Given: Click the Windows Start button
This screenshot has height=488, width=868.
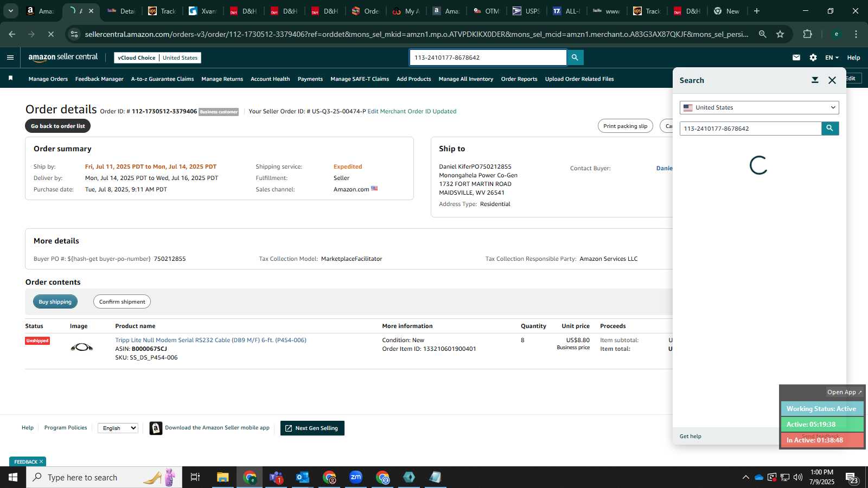Looking at the screenshot, I should click(13, 477).
